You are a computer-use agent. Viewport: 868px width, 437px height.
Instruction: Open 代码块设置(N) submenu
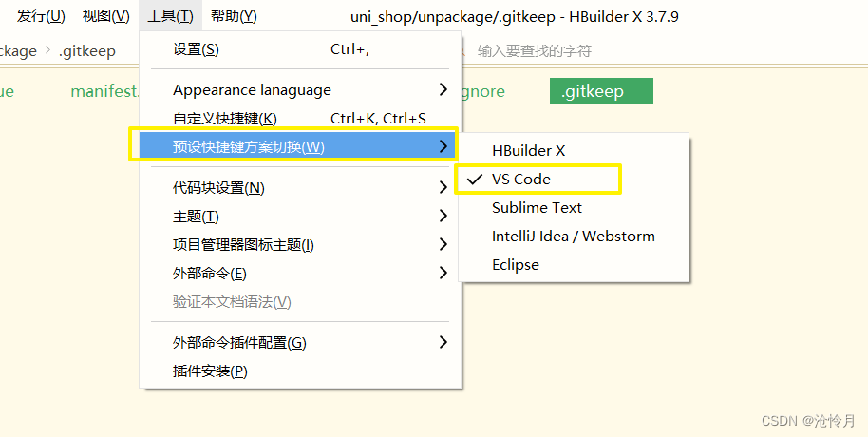(300, 188)
